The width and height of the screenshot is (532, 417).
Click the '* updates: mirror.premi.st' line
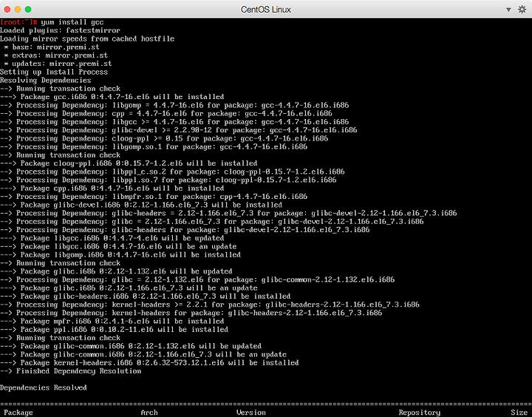(58, 64)
